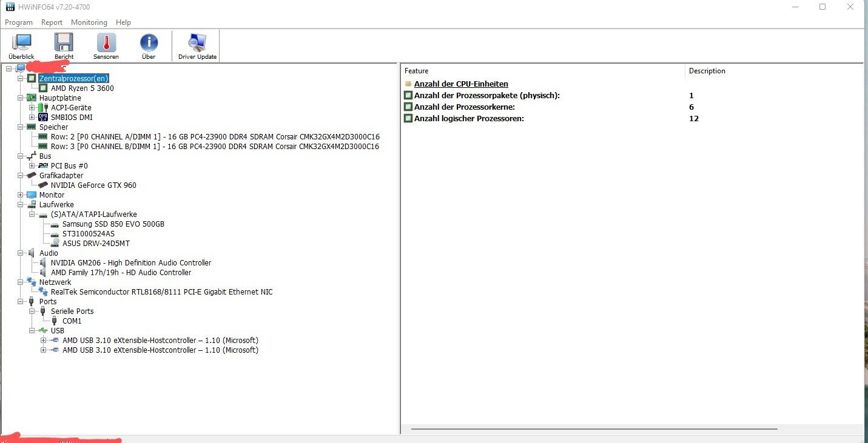868x443 pixels.
Task: Click the Bericht save report icon
Action: 64,42
